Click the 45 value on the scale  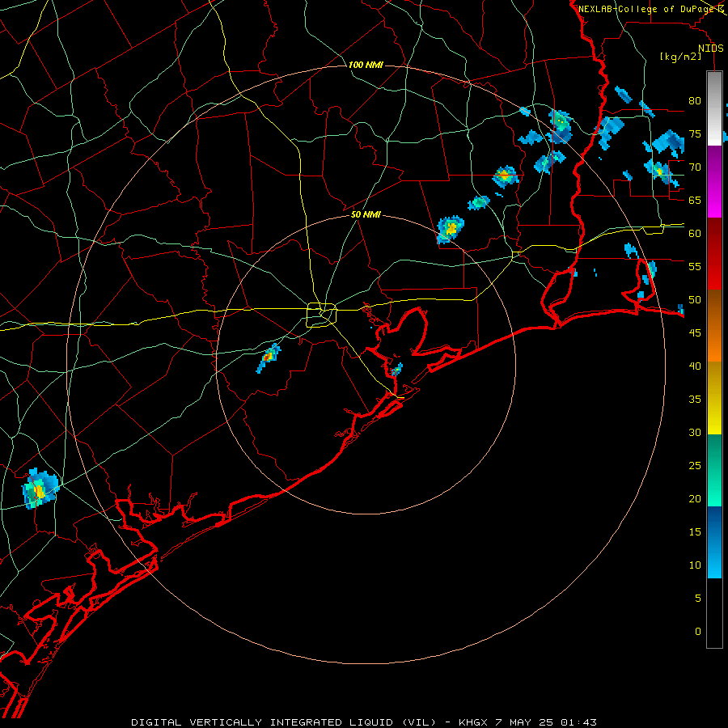695,333
